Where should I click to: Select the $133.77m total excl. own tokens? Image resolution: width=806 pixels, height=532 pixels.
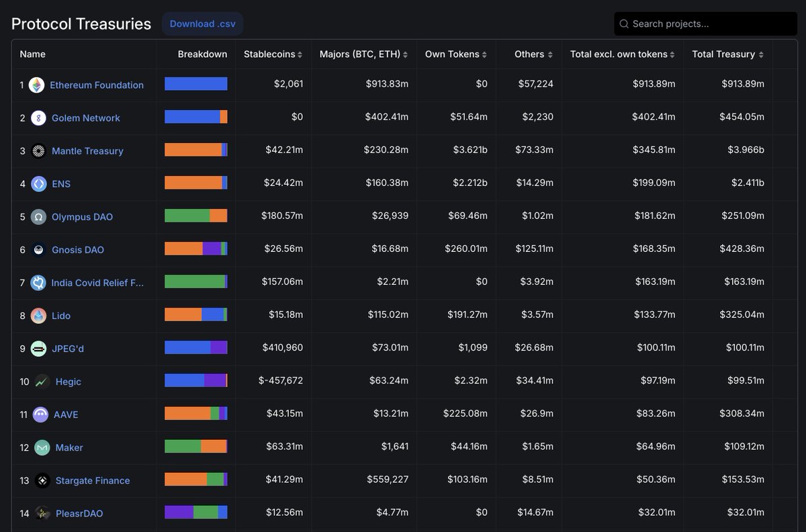point(655,314)
